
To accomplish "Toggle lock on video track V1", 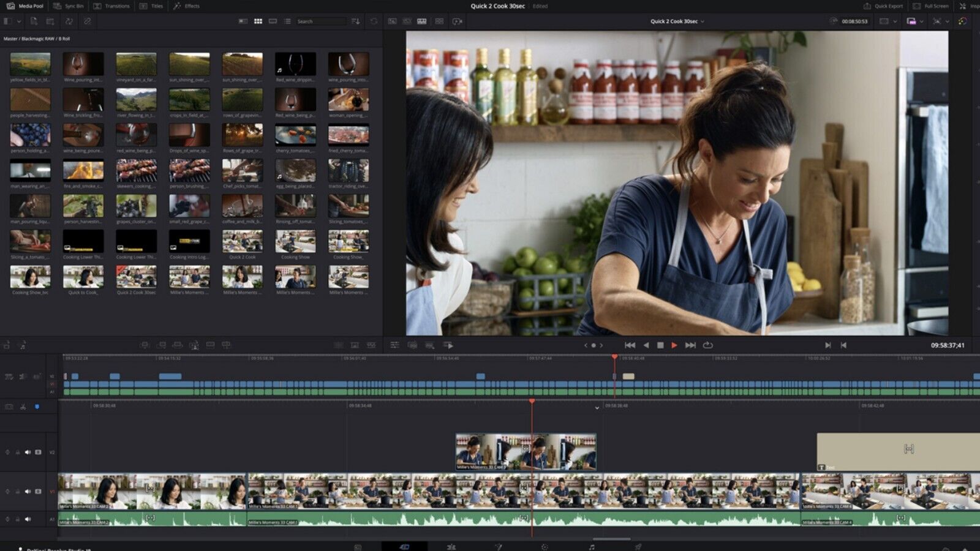I will pyautogui.click(x=17, y=491).
